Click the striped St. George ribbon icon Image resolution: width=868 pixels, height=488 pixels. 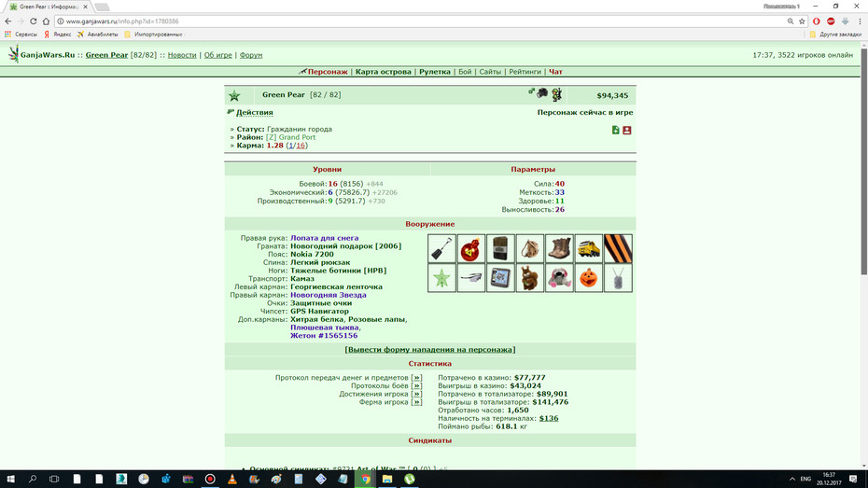(618, 248)
